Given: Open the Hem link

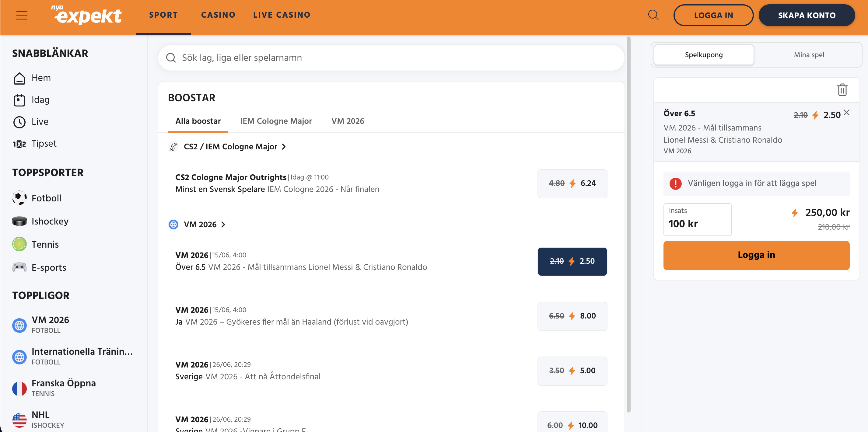Looking at the screenshot, I should (41, 78).
